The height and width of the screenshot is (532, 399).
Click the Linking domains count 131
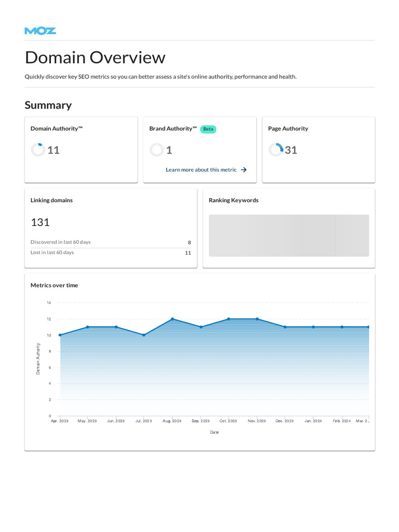point(40,222)
